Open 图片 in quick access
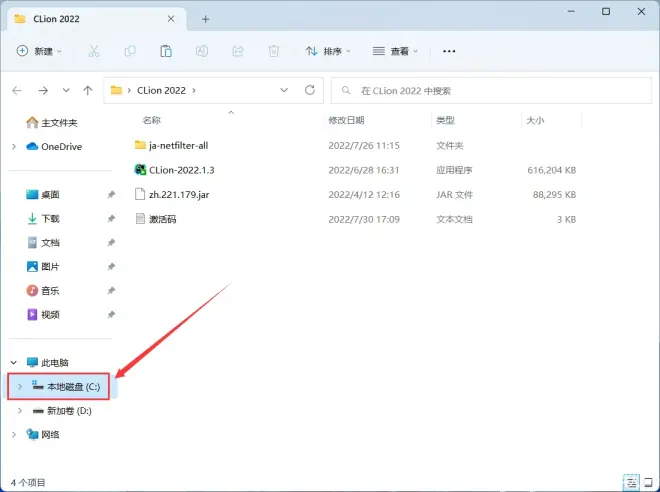This screenshot has height=492, width=660. point(43,266)
